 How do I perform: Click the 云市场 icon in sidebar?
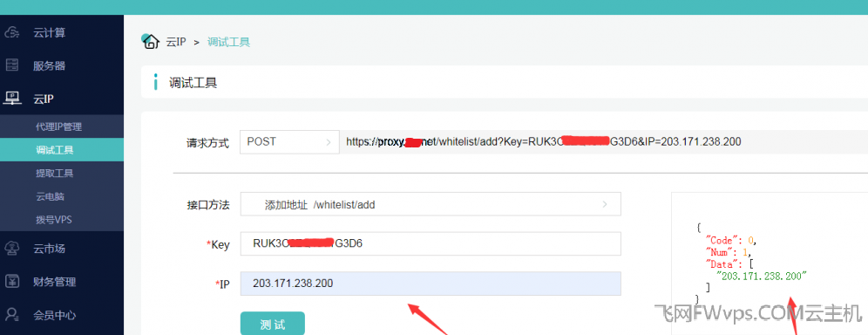pyautogui.click(x=12, y=249)
